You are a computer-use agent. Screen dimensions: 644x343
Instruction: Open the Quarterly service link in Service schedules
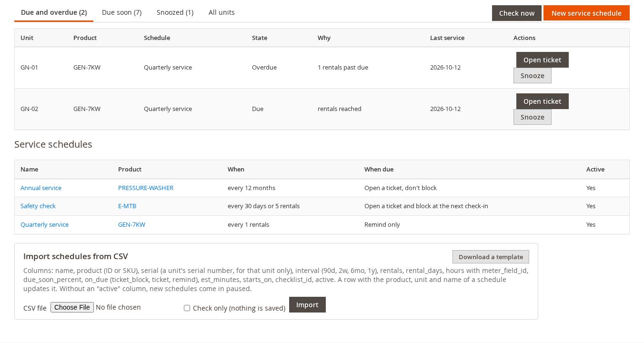point(44,225)
